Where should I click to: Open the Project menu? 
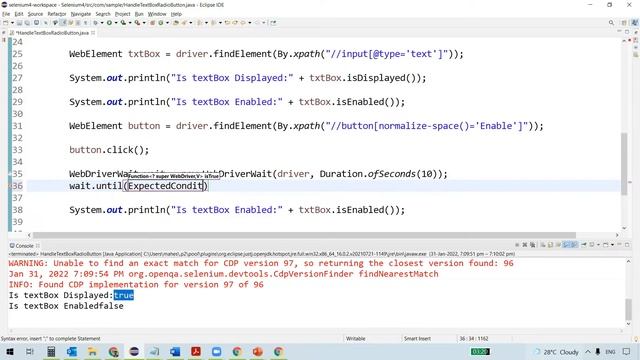click(122, 14)
